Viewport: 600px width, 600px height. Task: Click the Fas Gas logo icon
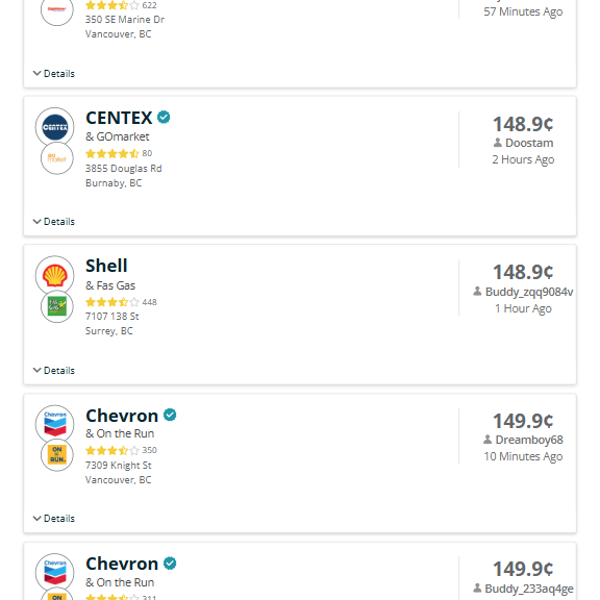coord(56,307)
